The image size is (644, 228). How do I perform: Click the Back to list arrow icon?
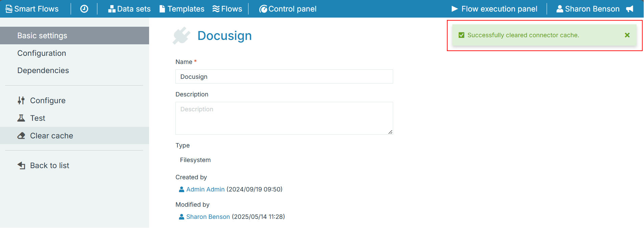[21, 165]
